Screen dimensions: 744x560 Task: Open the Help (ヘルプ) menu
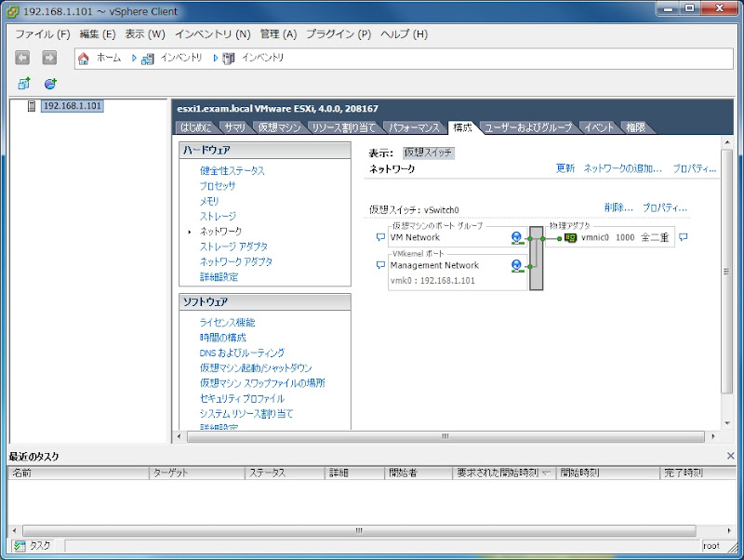pos(404,34)
